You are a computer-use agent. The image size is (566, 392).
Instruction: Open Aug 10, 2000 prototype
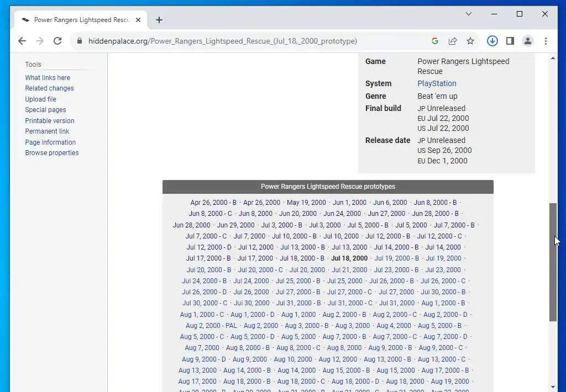point(293,359)
